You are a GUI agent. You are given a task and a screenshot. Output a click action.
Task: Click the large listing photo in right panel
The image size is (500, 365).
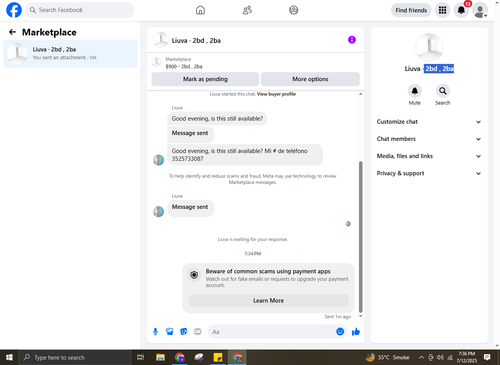429,47
